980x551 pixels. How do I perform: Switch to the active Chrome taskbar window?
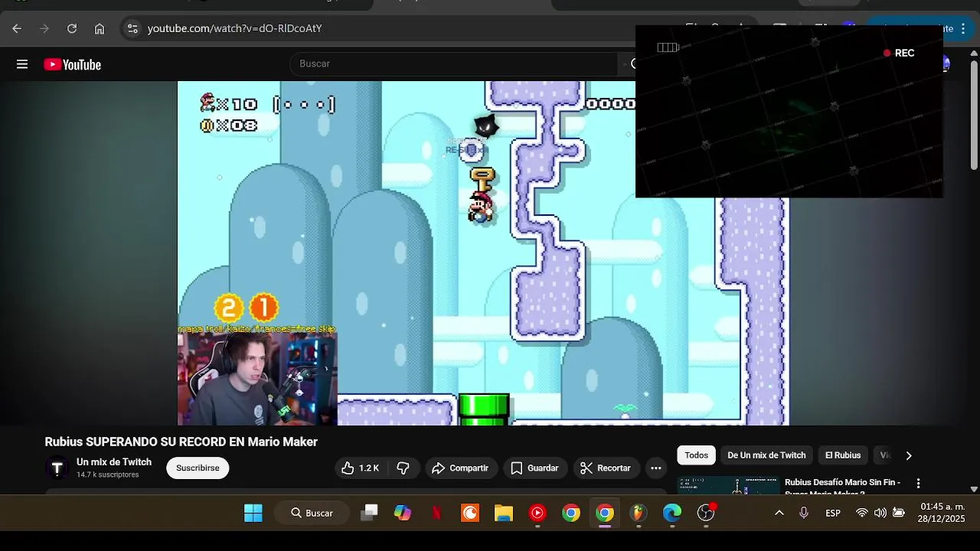605,513
